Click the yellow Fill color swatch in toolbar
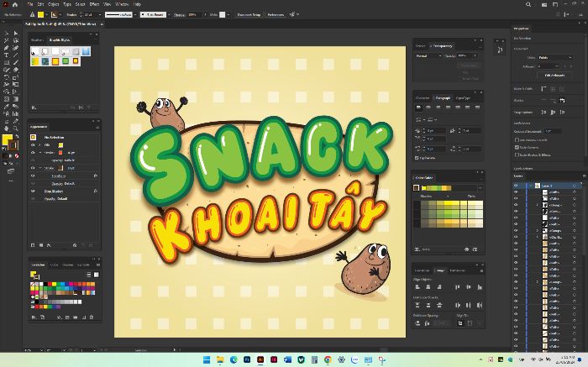 pos(7,139)
